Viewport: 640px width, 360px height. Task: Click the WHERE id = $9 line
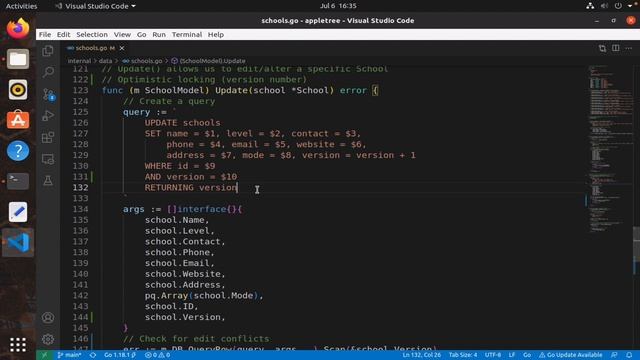click(x=180, y=166)
